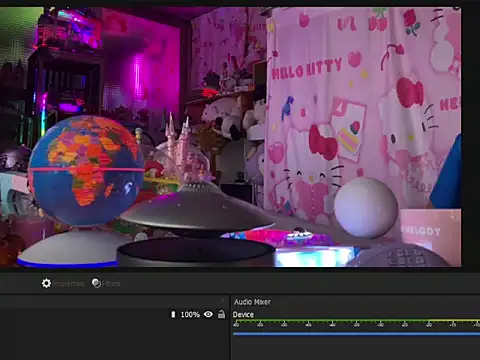Adjust the blue Device volume slider
Screen dimensions: 480x360
(356, 333)
